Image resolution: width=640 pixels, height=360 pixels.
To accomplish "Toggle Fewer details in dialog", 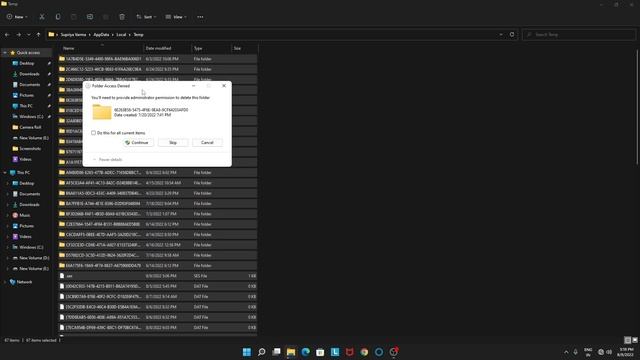I will click(x=107, y=160).
